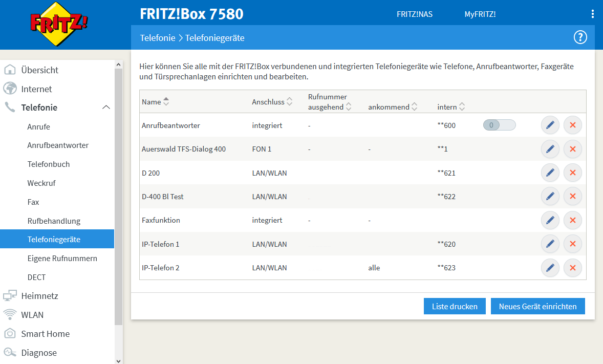
Task: Click the sidebar scroll down arrow
Action: (x=118, y=361)
